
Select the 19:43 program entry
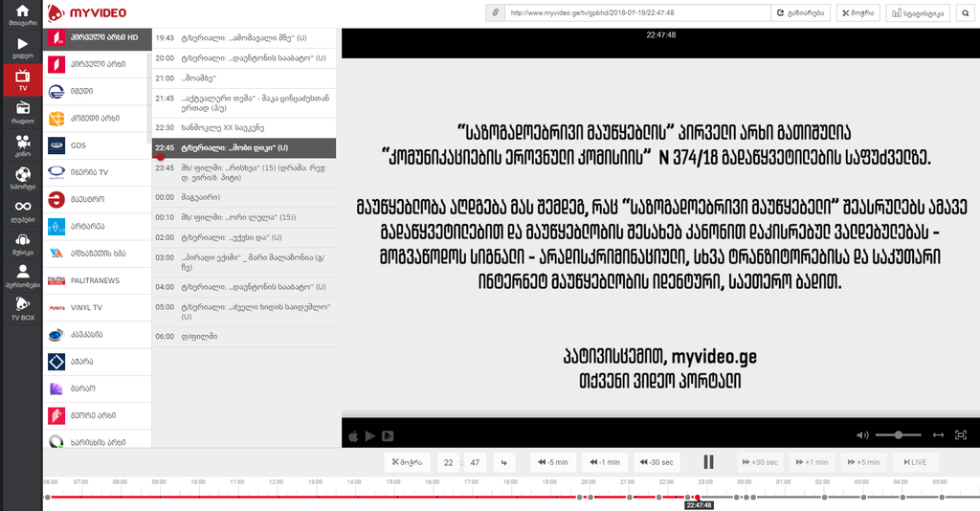(244, 38)
